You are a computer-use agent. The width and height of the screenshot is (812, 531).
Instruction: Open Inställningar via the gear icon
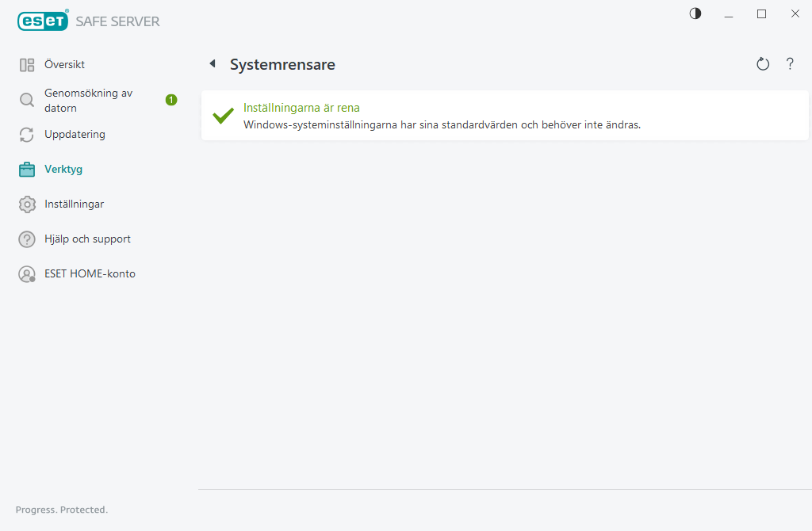26,204
